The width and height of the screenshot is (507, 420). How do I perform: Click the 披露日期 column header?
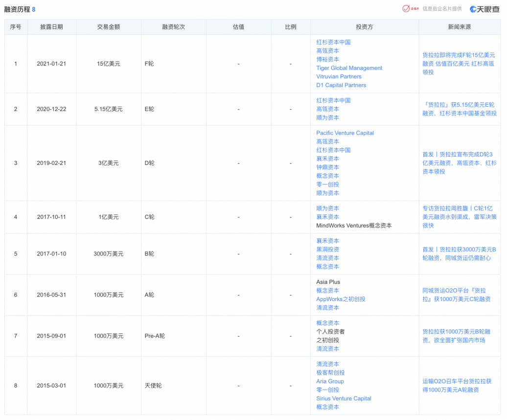coord(51,27)
